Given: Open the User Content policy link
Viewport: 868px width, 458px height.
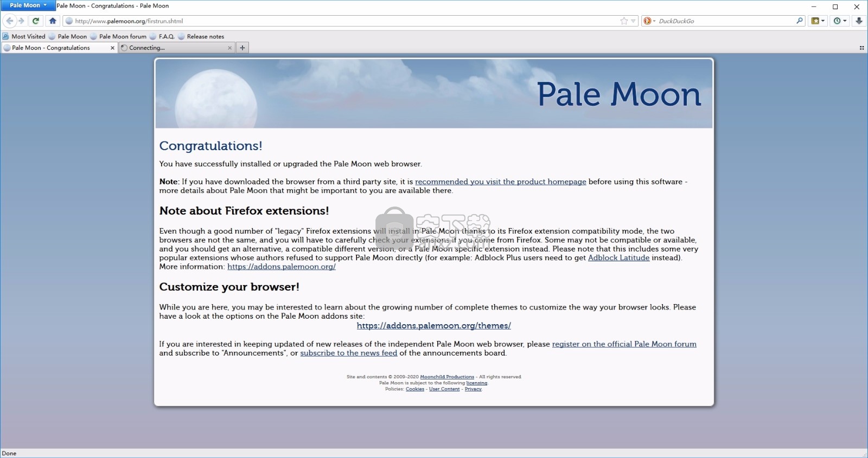Looking at the screenshot, I should pos(444,389).
